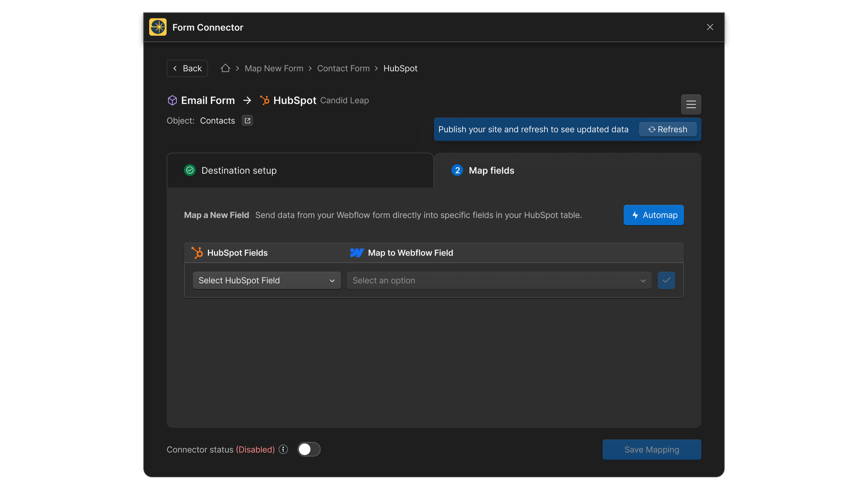868x488 pixels.
Task: Click the HubSpot sprocket icon beside Candid Leap
Action: pos(264,100)
